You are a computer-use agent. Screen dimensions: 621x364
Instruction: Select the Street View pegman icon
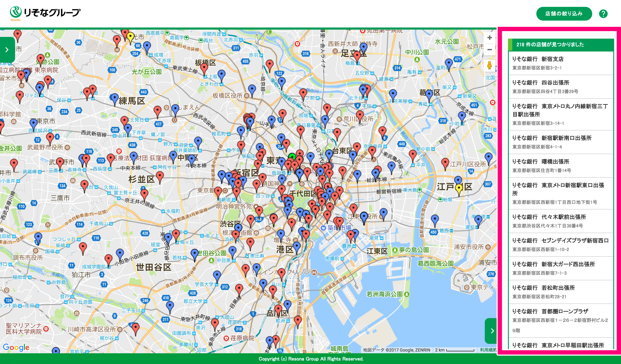coord(489,65)
